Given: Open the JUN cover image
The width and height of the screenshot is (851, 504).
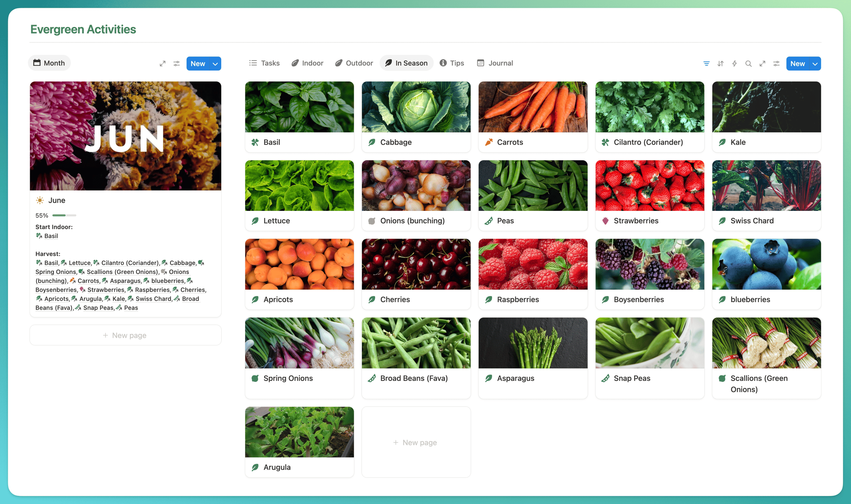Looking at the screenshot, I should (x=126, y=136).
